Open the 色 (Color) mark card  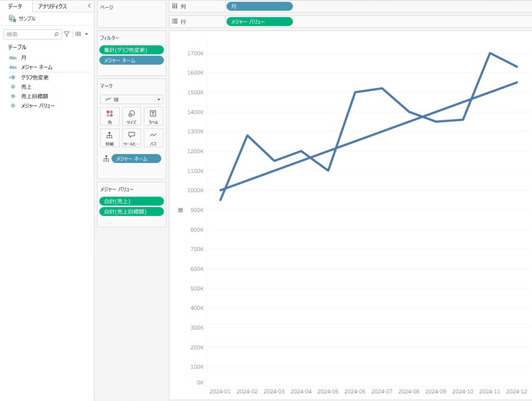(109, 117)
